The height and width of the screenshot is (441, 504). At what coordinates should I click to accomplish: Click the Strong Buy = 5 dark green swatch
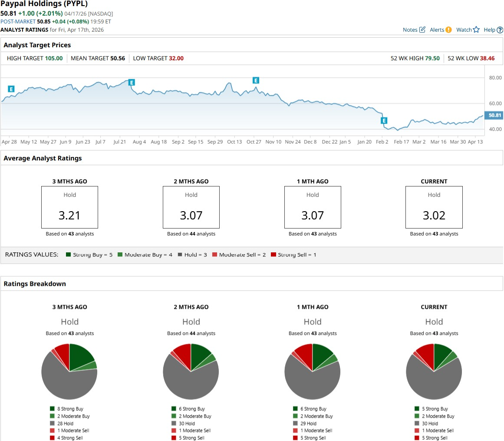[x=68, y=255]
